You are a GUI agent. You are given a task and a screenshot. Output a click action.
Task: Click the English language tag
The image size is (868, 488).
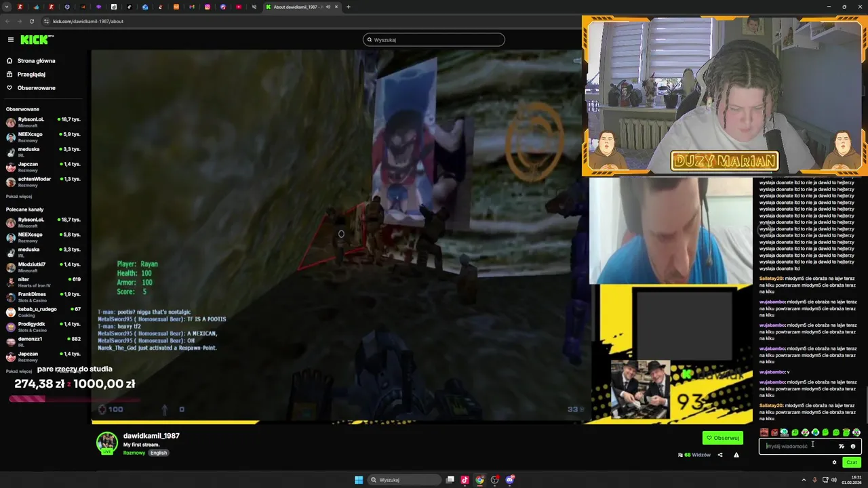(159, 453)
